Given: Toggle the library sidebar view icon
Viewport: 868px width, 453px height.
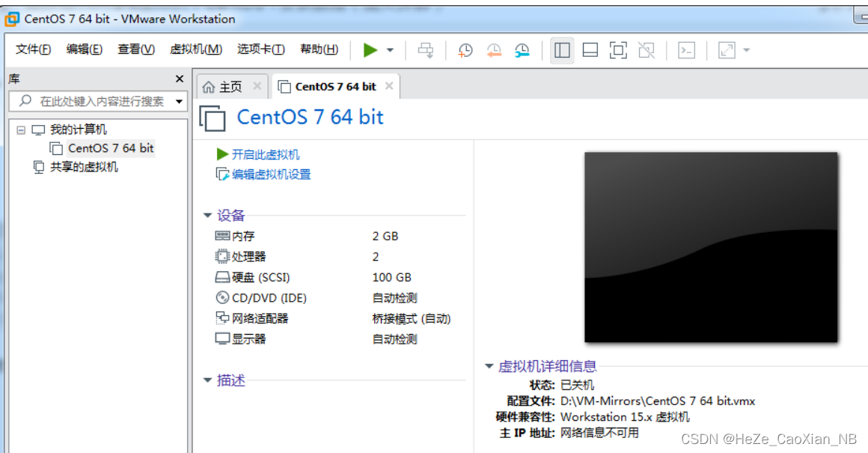Looking at the screenshot, I should click(x=562, y=50).
